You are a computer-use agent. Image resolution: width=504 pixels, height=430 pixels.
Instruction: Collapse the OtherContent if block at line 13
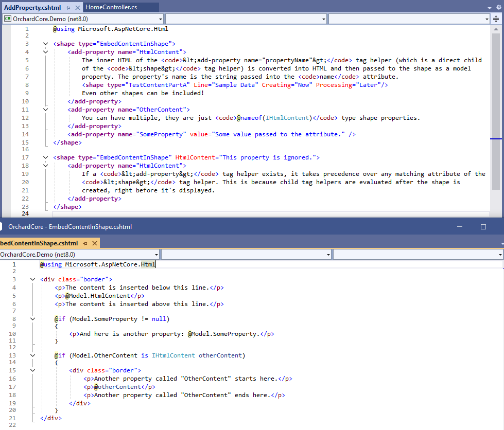[33, 355]
